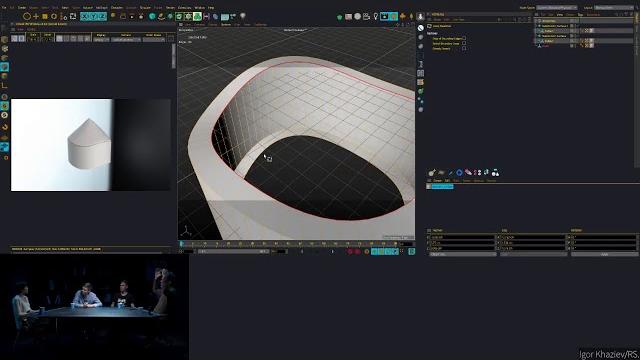Click the red record keyframe button
The image size is (640, 360).
pos(350,251)
